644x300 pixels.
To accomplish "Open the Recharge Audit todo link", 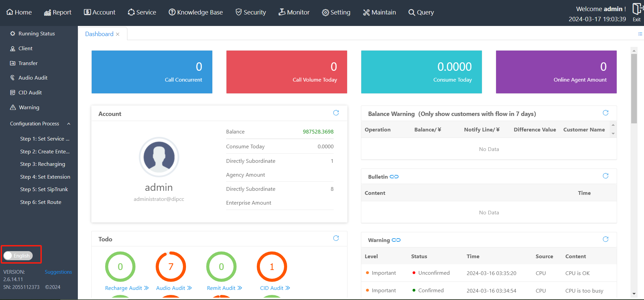I will pyautogui.click(x=127, y=288).
